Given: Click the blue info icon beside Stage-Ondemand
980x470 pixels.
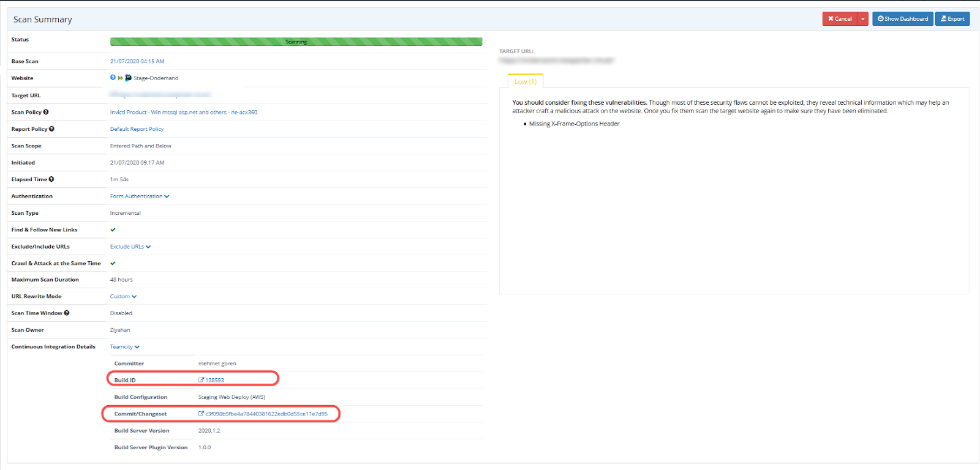Looking at the screenshot, I should pos(113,78).
